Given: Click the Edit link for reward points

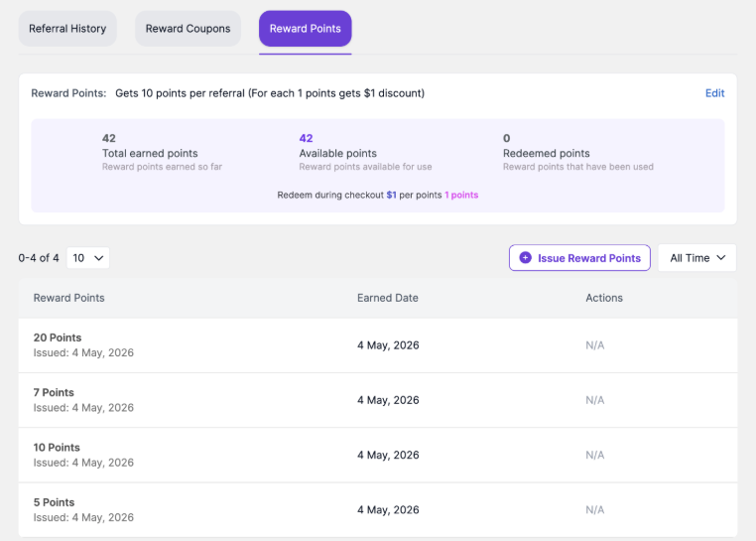Looking at the screenshot, I should coord(714,93).
